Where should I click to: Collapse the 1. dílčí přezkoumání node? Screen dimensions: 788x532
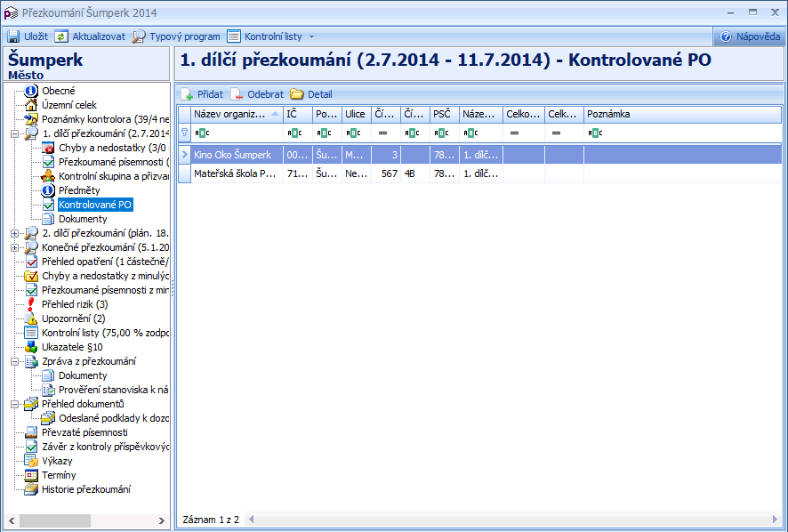14,133
